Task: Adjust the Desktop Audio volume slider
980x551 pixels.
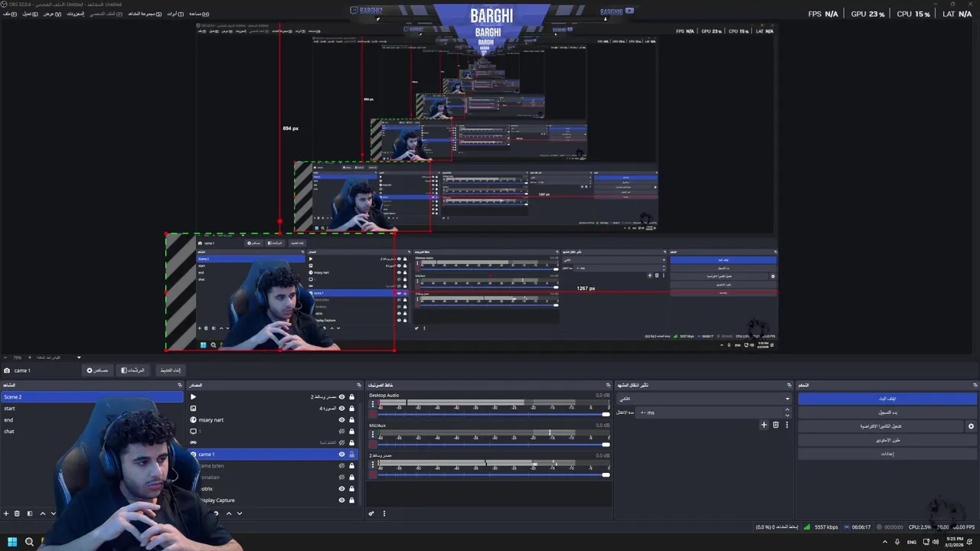Action: click(492, 415)
